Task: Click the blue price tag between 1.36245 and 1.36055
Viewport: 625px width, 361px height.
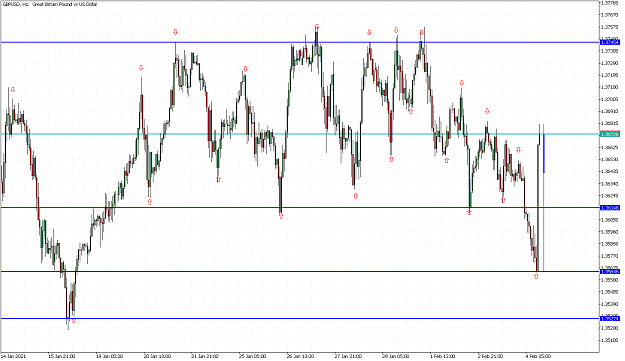Action: (610, 208)
